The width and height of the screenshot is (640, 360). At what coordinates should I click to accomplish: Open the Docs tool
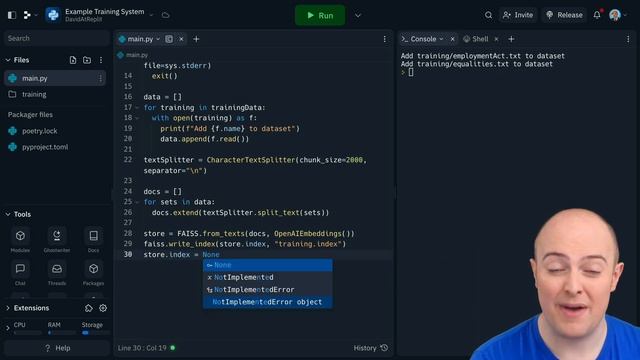[93, 240]
